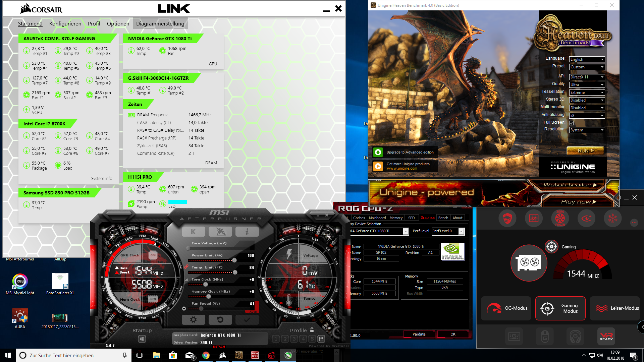Toggle Afterburner Windows startup button
Screen dimensions: 644x362
(x=142, y=339)
